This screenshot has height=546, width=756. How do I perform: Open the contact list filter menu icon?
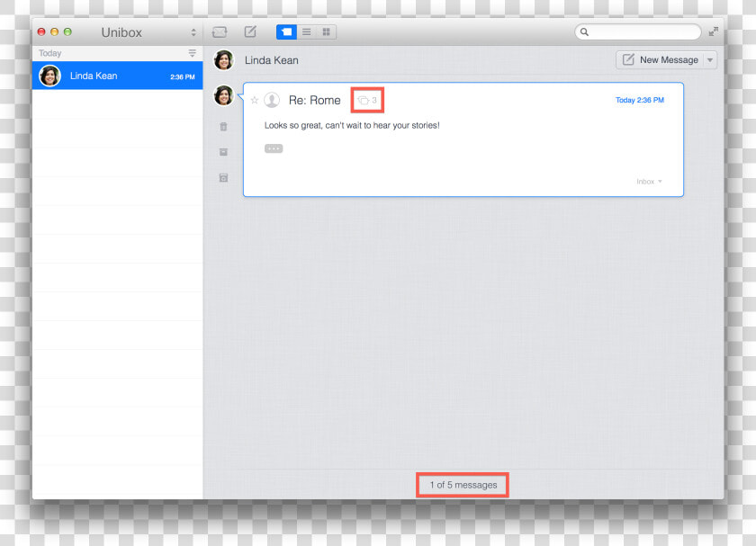tap(192, 53)
